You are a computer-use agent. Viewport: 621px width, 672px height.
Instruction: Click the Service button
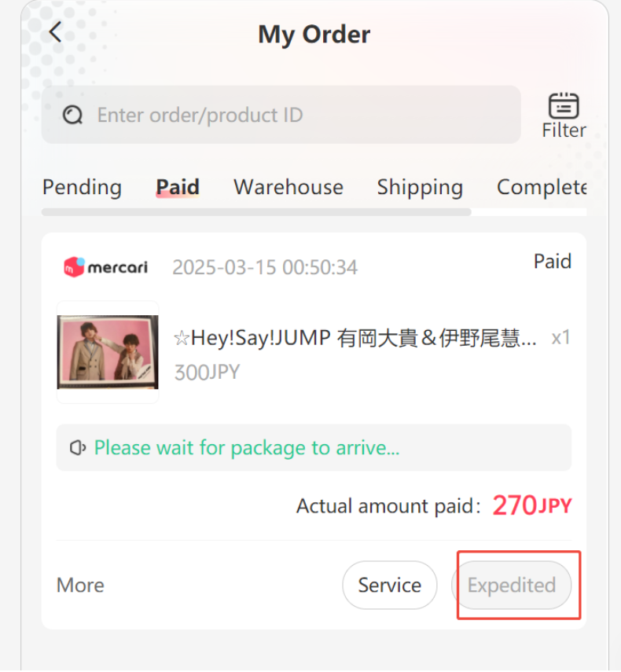click(x=390, y=586)
